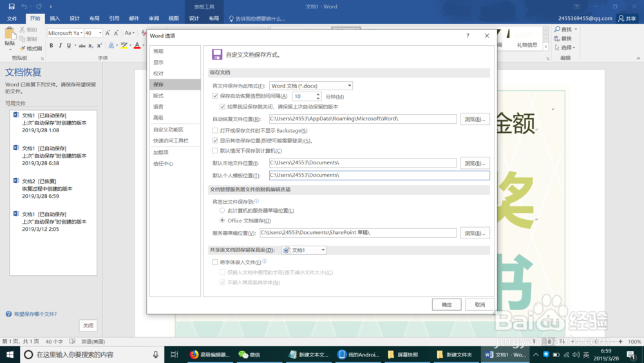Click the Cut (剪切) scissors icon
This screenshot has height=363, width=644.
pos(22,30)
